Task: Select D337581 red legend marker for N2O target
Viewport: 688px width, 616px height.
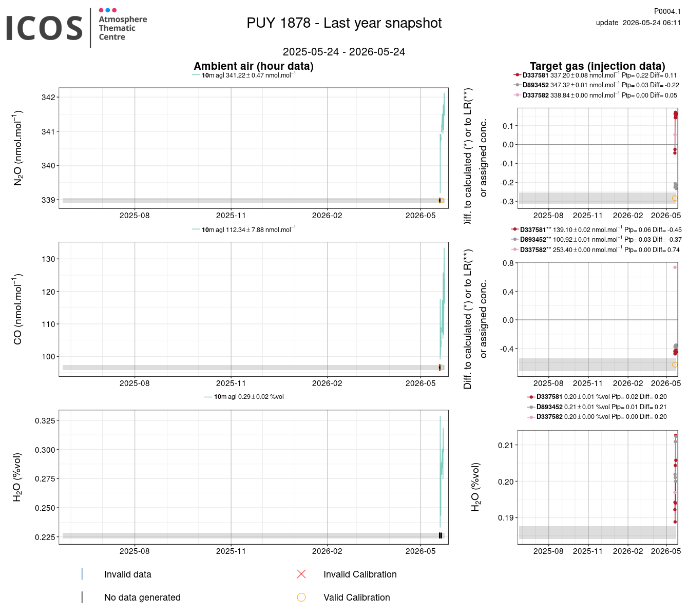Action: click(x=517, y=75)
